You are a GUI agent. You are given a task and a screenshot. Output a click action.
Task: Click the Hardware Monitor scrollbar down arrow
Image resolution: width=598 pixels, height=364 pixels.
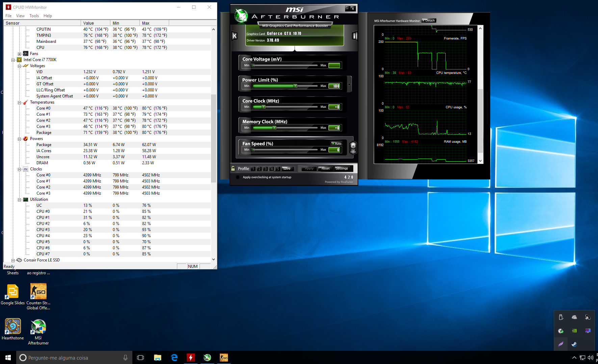(x=480, y=161)
